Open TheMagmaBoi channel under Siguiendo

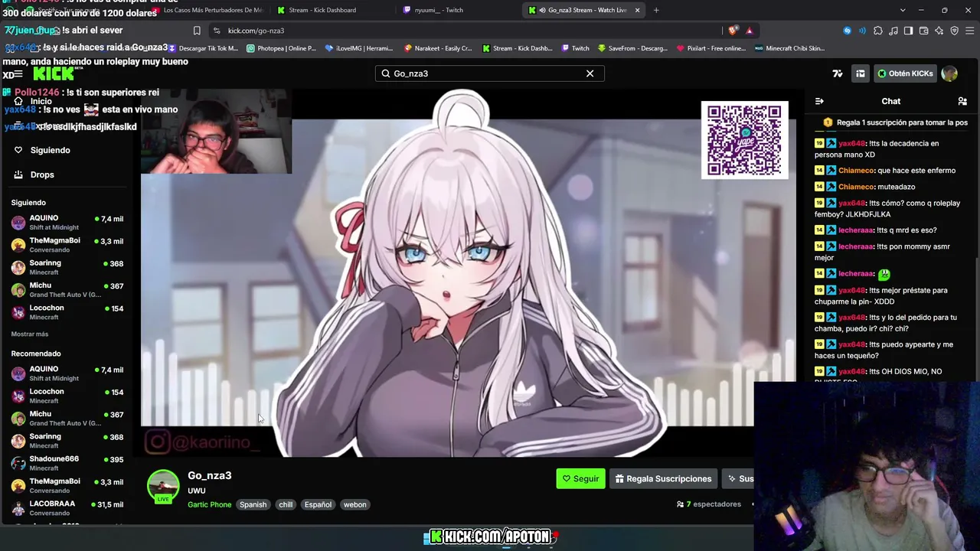pos(67,245)
